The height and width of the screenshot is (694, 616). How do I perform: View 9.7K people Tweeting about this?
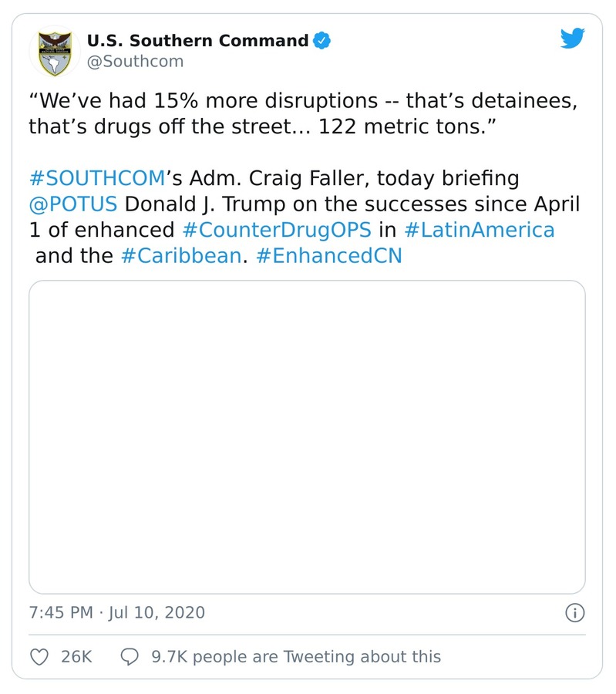pos(297,656)
